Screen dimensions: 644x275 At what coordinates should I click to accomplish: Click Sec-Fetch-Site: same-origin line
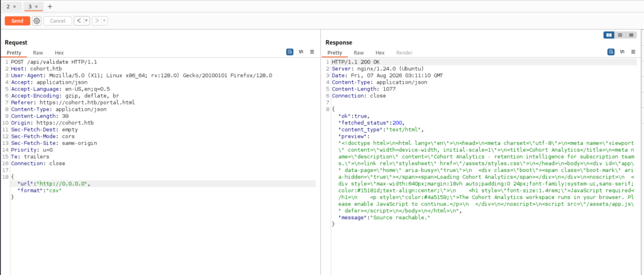point(54,143)
